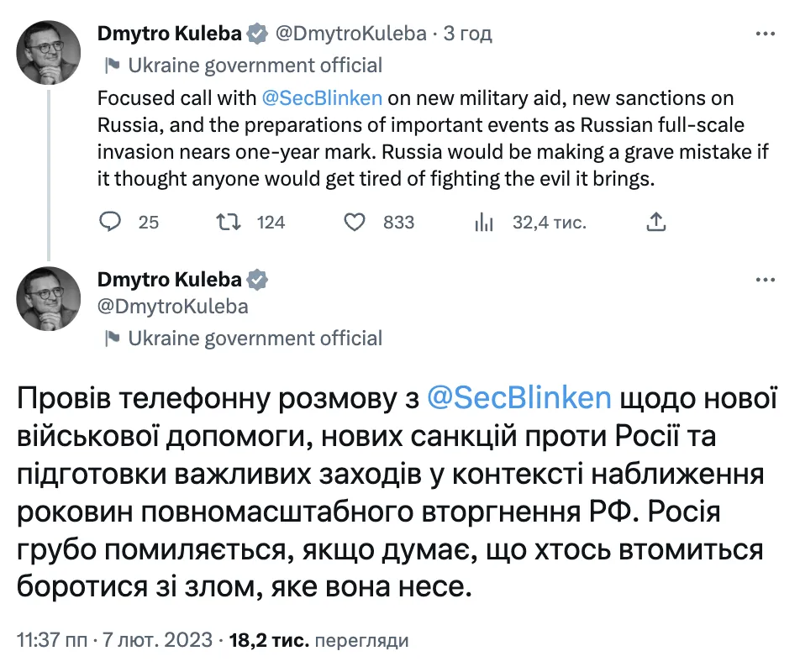Reply to Kuleba's English tweet
800x672 pixels.
click(x=110, y=222)
